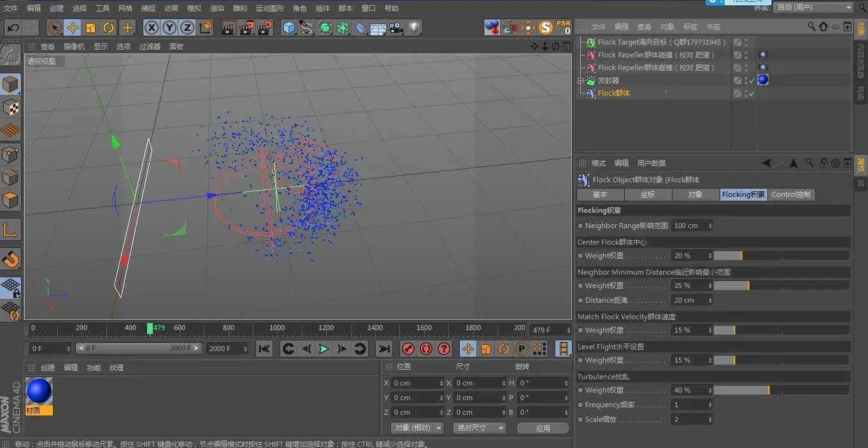Image resolution: width=868 pixels, height=448 pixels.
Task: Click the 发射器 blue material tag
Action: pos(763,80)
